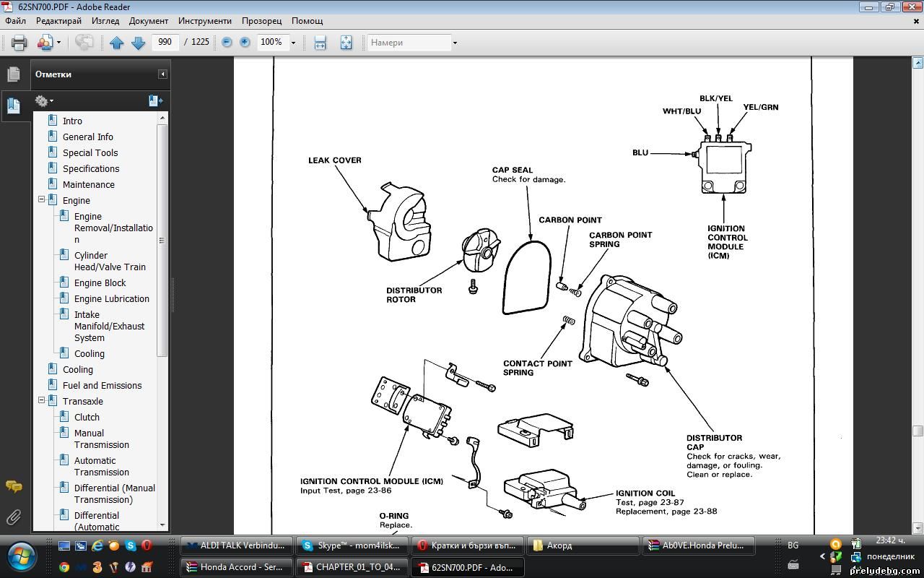This screenshot has height=578, width=924.
Task: Jump to Engine Lubrication bookmark
Action: tap(111, 298)
